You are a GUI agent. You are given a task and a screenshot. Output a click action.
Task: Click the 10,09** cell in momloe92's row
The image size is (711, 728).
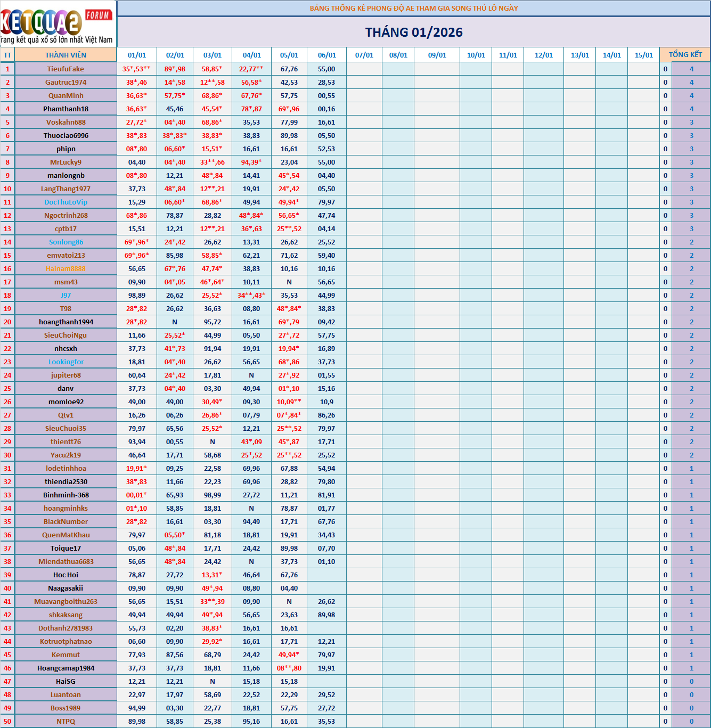289,402
